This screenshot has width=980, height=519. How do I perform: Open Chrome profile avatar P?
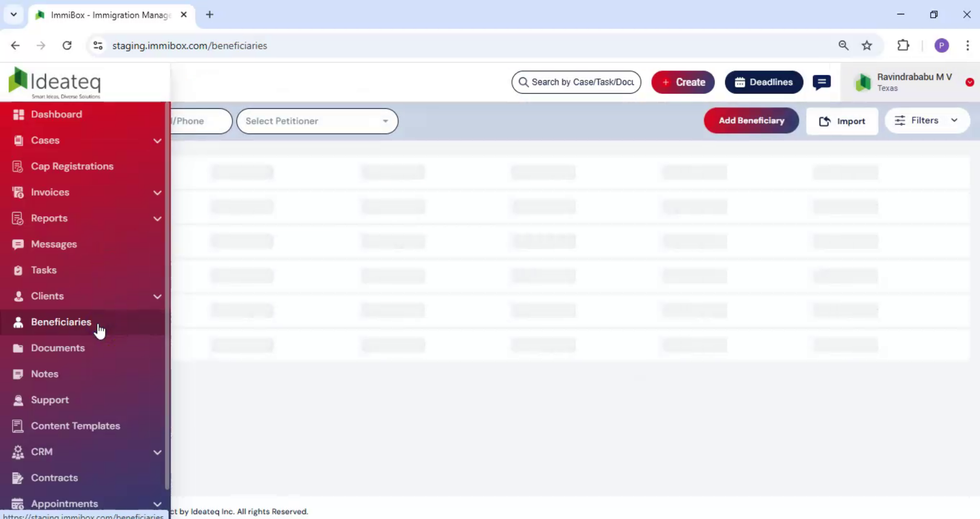point(942,45)
